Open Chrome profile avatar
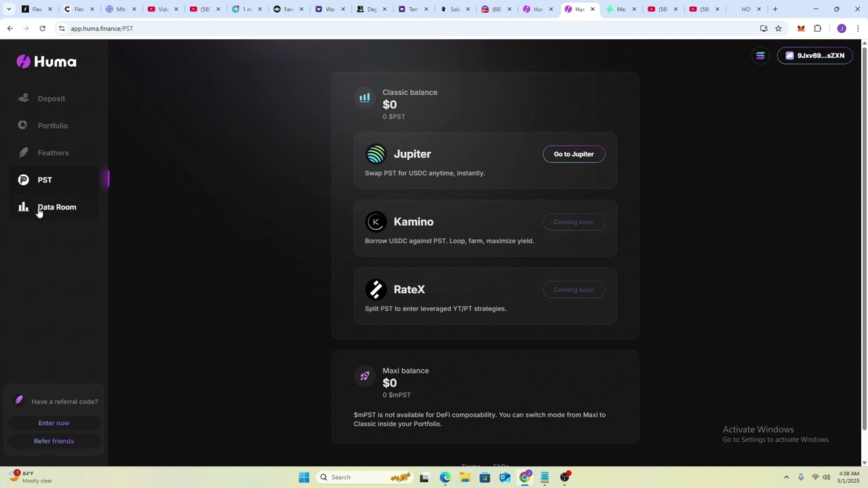The height and width of the screenshot is (488, 868). [x=842, y=28]
